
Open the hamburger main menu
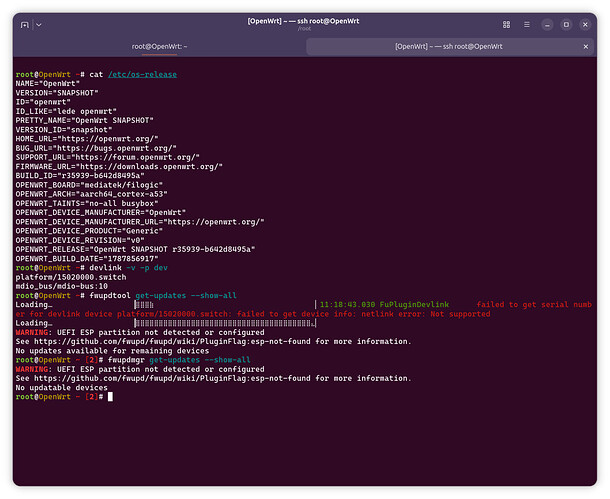(527, 25)
